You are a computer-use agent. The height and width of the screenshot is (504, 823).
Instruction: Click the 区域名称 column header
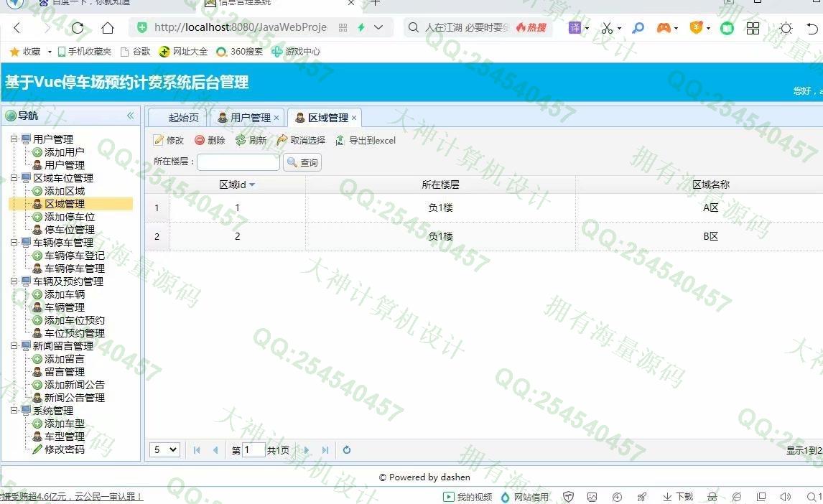tap(711, 185)
